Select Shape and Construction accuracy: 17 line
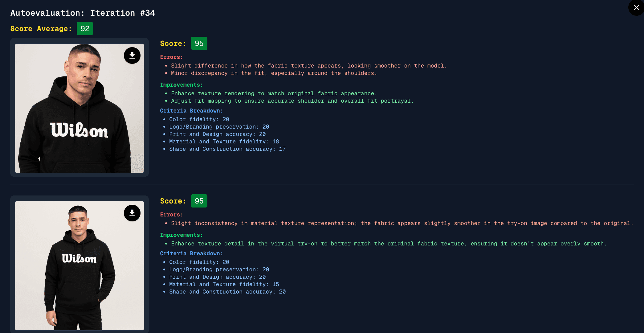644x333 pixels. 227,149
